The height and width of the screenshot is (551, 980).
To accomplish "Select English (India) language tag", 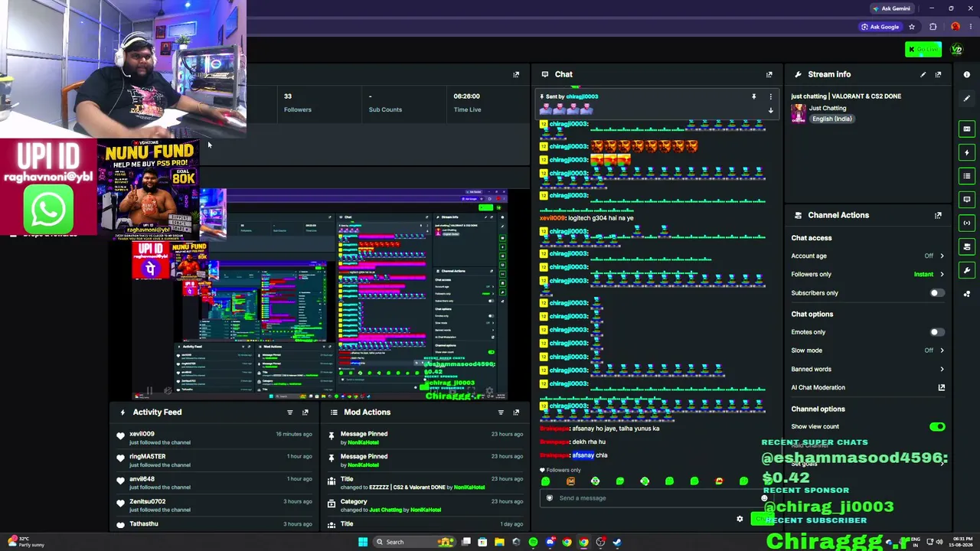I will click(832, 119).
